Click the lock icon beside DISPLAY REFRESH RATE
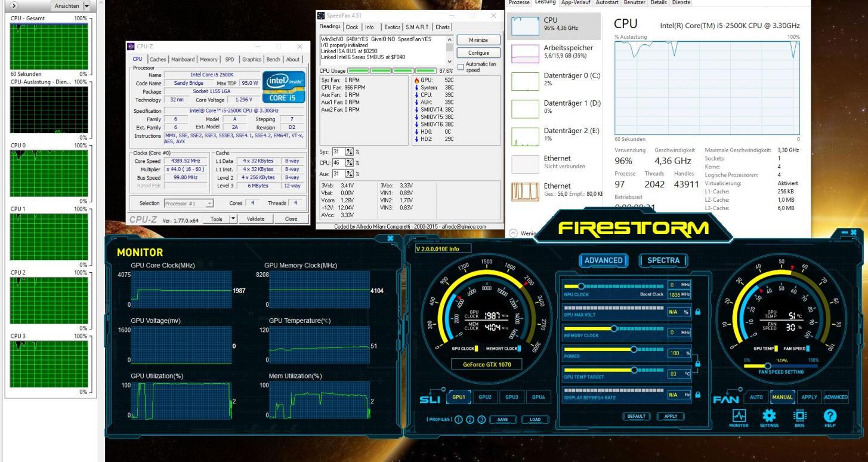Screen dimensions: 868x462 tap(697, 395)
